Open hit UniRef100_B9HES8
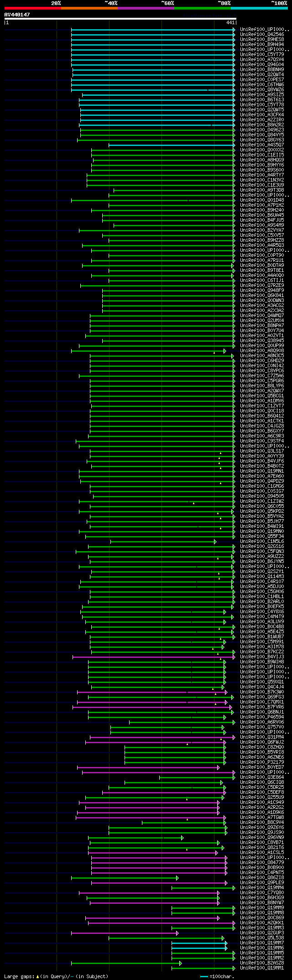Image resolution: width=292 pixels, height=980 pixels. click(262, 39)
